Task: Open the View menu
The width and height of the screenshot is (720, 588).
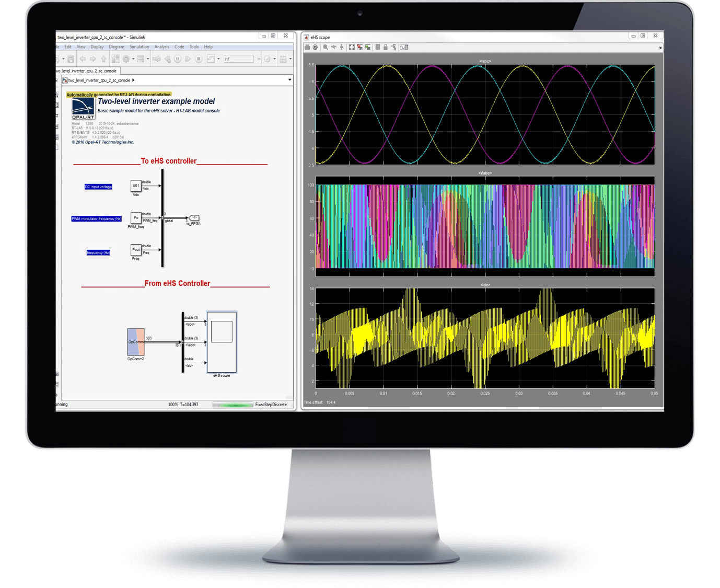Action: [81, 47]
